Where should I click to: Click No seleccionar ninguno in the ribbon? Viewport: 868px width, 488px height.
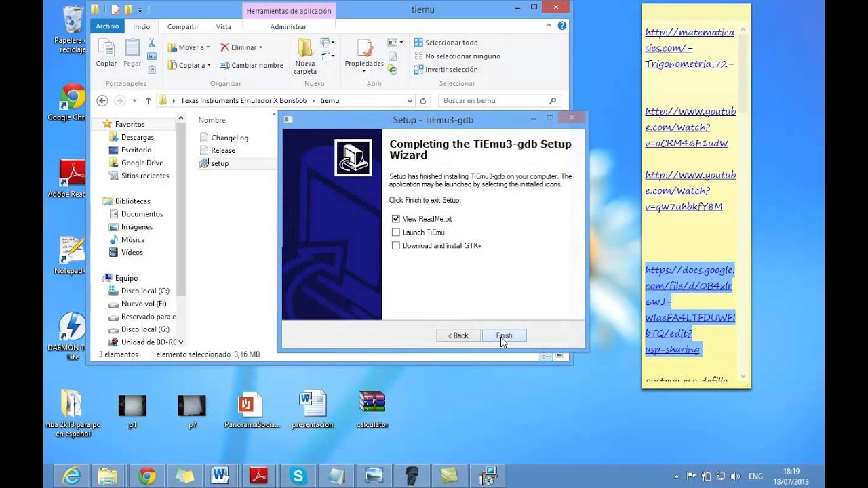tap(456, 56)
